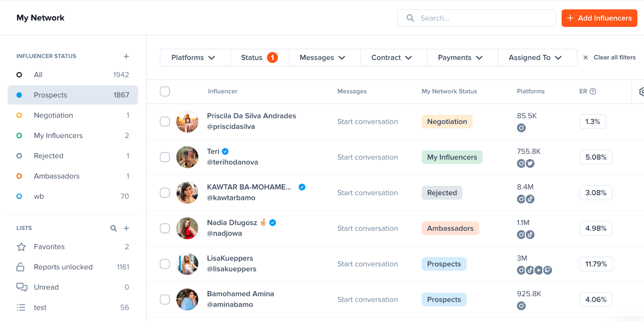Screen dimensions: 644x321
Task: Open the Platforms filter dropdown
Action: [195, 58]
